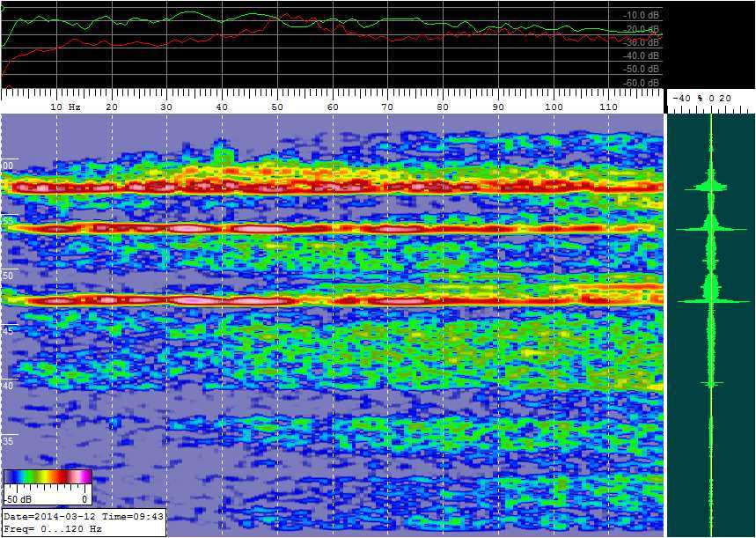Click the 10 Hz frequency axis label
Screen dimensions: 756x538
pyautogui.click(x=65, y=107)
